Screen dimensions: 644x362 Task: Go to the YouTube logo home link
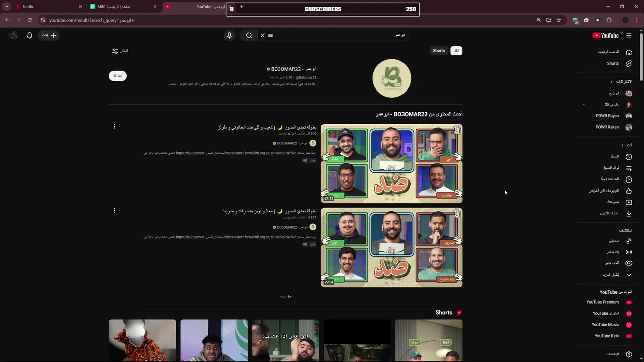pyautogui.click(x=606, y=35)
